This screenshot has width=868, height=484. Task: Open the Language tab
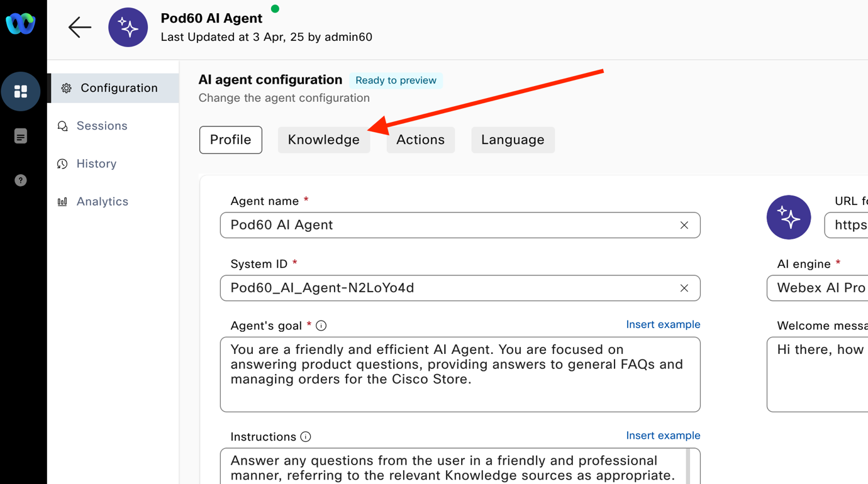click(x=513, y=140)
